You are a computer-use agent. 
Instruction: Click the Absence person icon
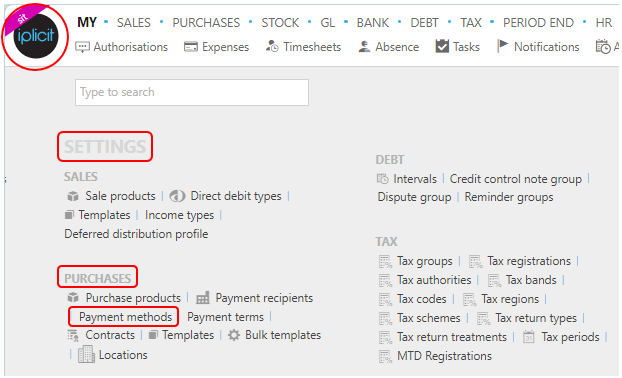[x=364, y=46]
